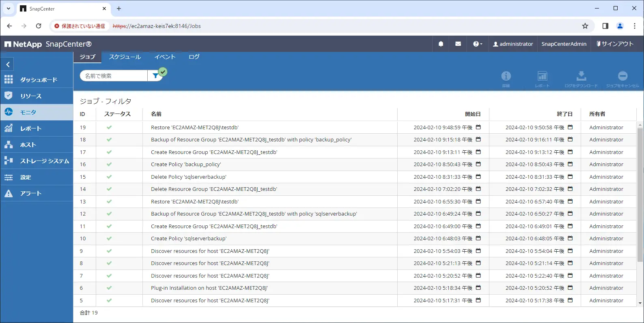Switch to the ジョブ tab
644x323 pixels.
pos(87,57)
